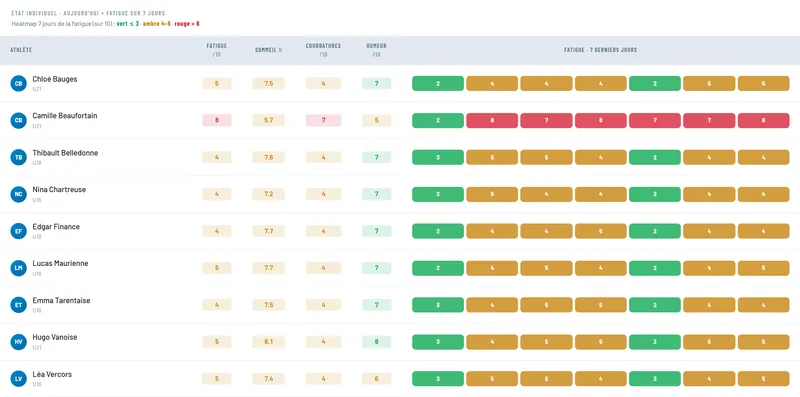
Task: Click Nina Chartreuse's sleep value 7.2
Action: click(x=268, y=194)
